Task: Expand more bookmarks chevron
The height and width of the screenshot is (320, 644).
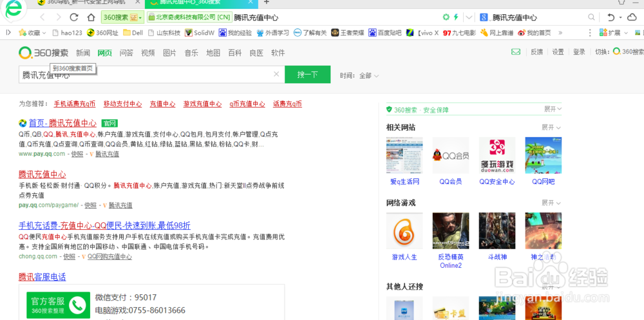Action: click(560, 32)
